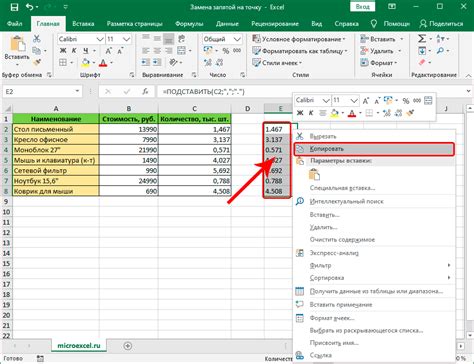Toggle Italic (К) in the mini toolbar
Screen dimensions: 474x364
click(311, 113)
